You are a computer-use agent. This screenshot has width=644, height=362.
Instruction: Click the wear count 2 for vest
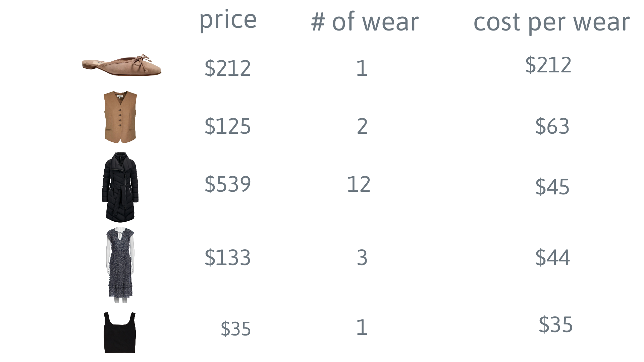362,126
